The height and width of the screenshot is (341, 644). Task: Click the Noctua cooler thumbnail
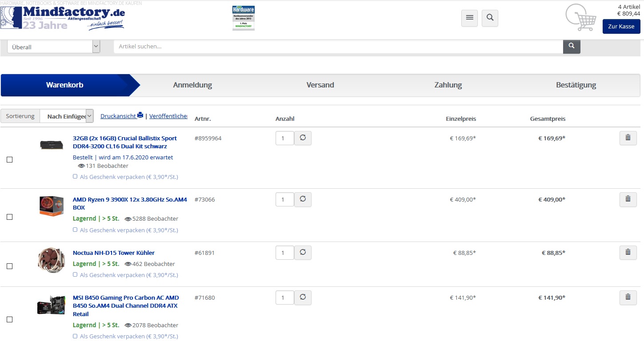pos(51,260)
